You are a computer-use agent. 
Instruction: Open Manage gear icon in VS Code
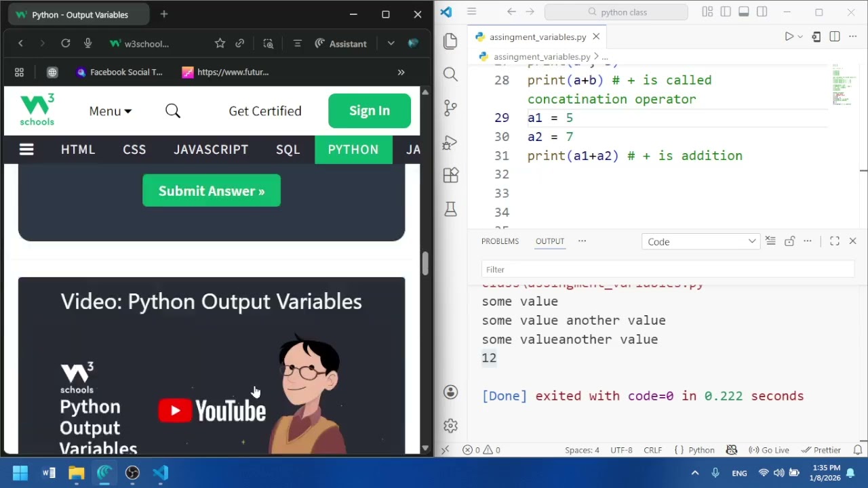(450, 426)
